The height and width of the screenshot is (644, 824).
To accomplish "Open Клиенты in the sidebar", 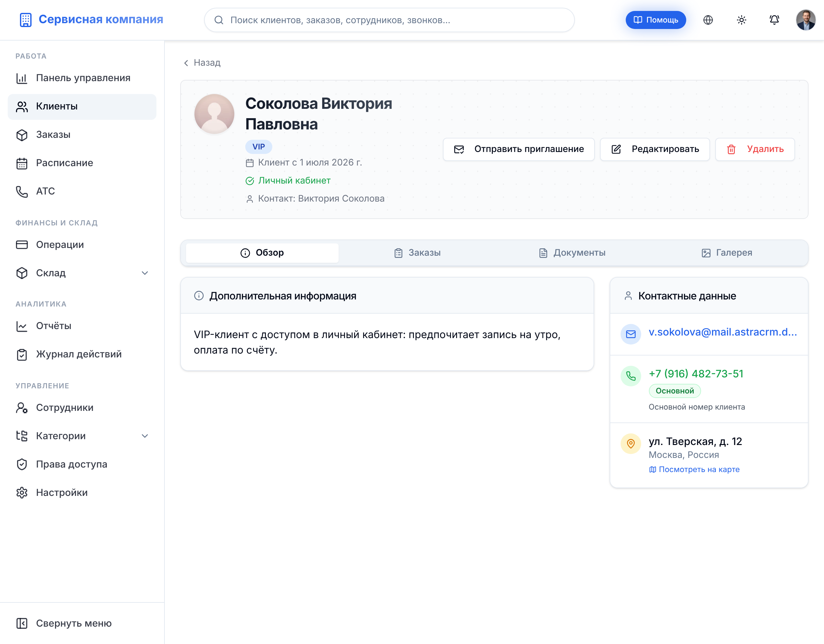I will tap(82, 107).
